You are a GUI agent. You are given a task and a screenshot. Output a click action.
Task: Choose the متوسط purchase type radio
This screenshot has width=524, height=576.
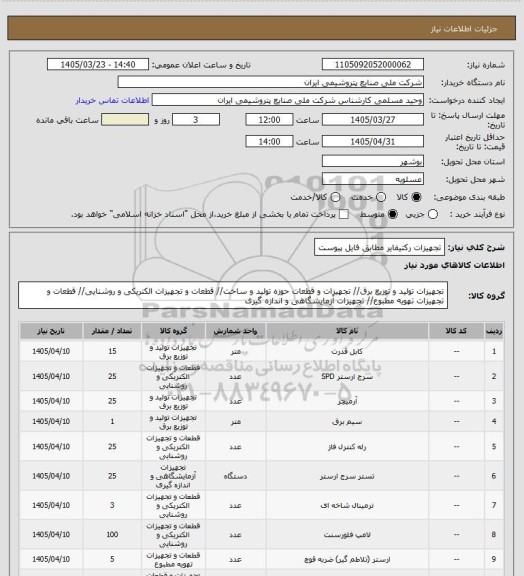(x=393, y=214)
